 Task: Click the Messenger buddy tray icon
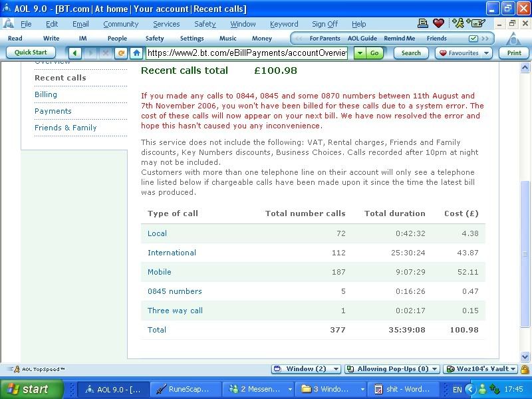pos(482,389)
